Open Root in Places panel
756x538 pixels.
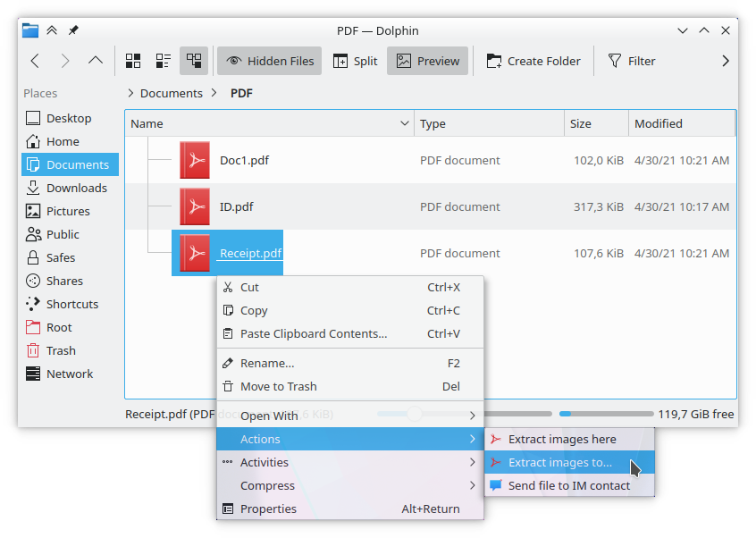coord(70,327)
